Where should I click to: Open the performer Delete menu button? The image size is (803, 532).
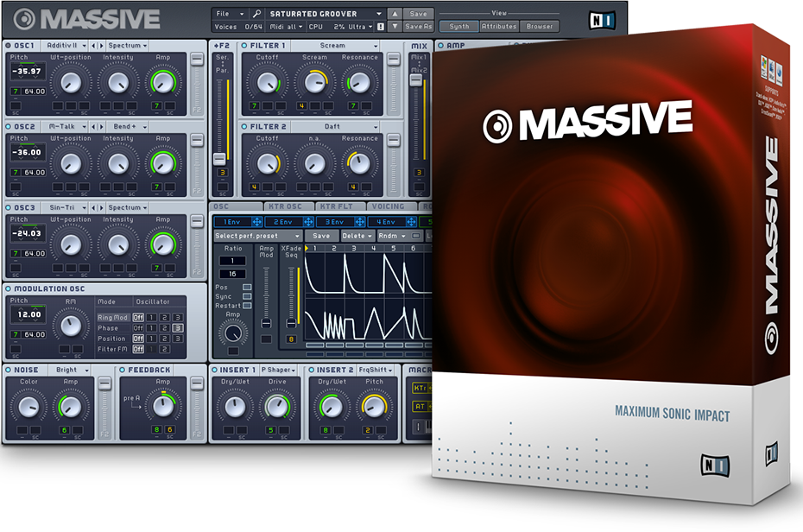[357, 236]
